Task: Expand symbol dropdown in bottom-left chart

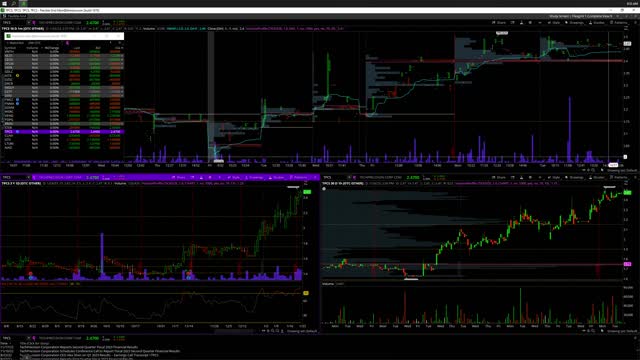Action: (29, 178)
